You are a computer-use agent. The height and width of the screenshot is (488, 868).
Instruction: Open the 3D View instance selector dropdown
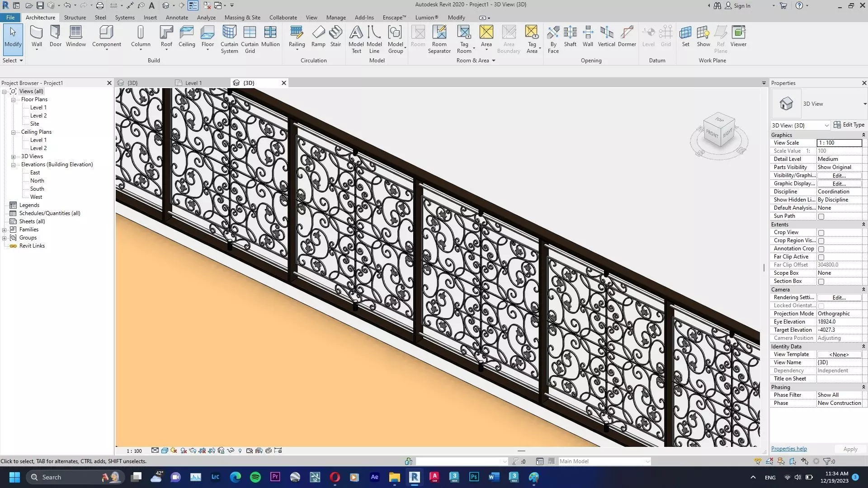(800, 125)
